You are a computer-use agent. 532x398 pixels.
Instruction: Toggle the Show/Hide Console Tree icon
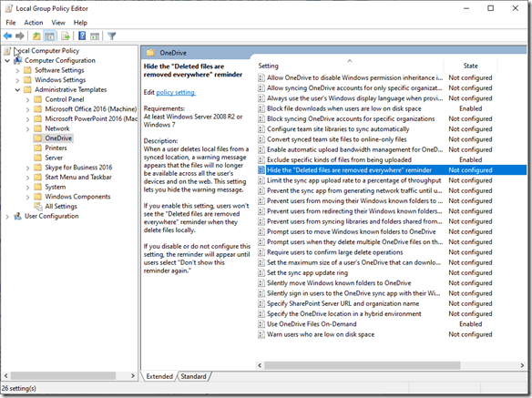(49, 36)
